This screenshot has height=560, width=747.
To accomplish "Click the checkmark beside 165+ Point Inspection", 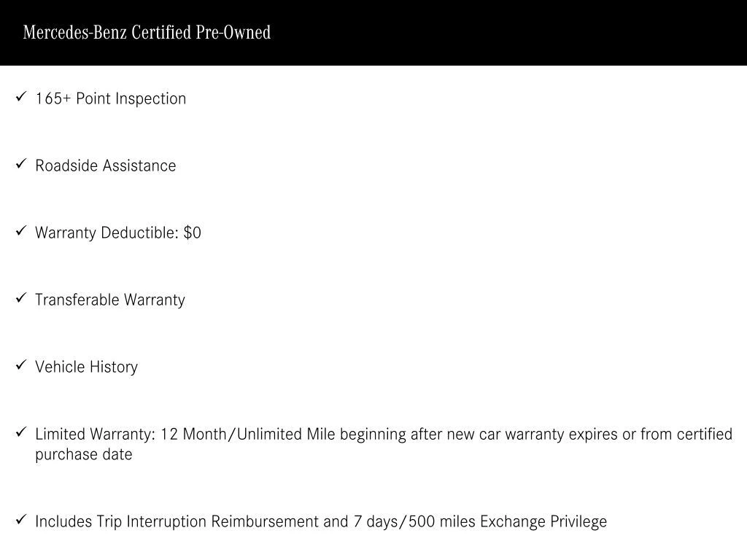I will (x=20, y=96).
